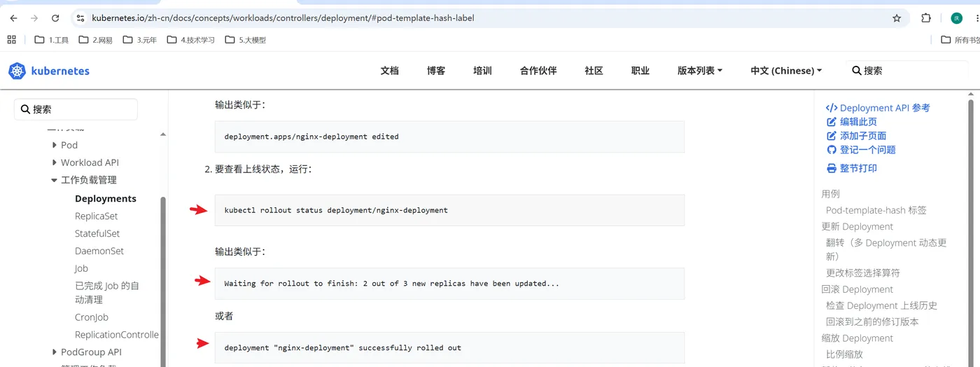Select CronJob in the sidebar
The width and height of the screenshot is (980, 367).
[x=92, y=317]
